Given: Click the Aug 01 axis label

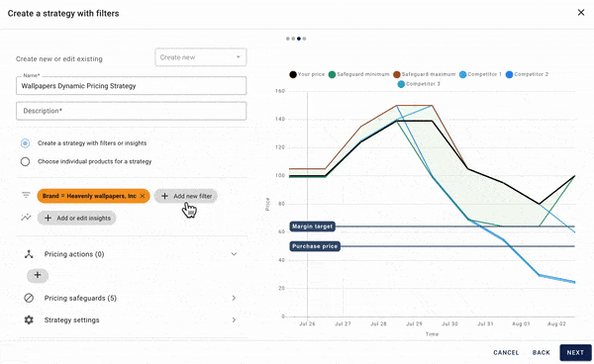Looking at the screenshot, I should point(521,323).
